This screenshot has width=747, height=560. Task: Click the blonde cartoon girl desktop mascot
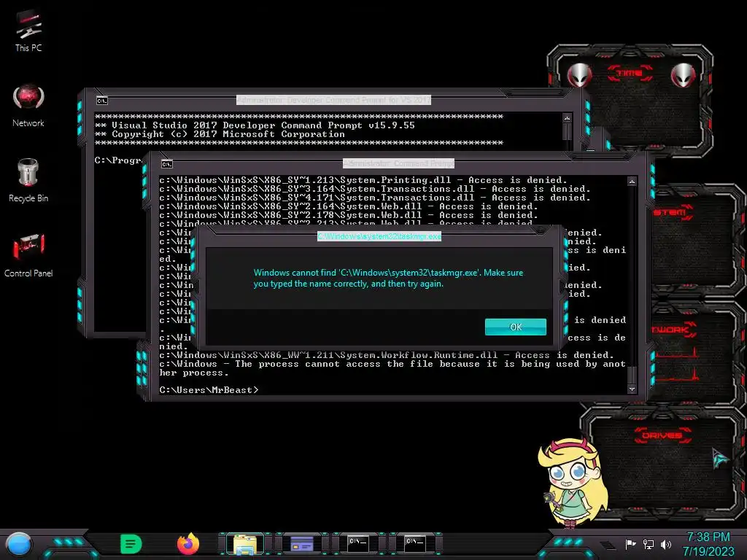tap(572, 482)
